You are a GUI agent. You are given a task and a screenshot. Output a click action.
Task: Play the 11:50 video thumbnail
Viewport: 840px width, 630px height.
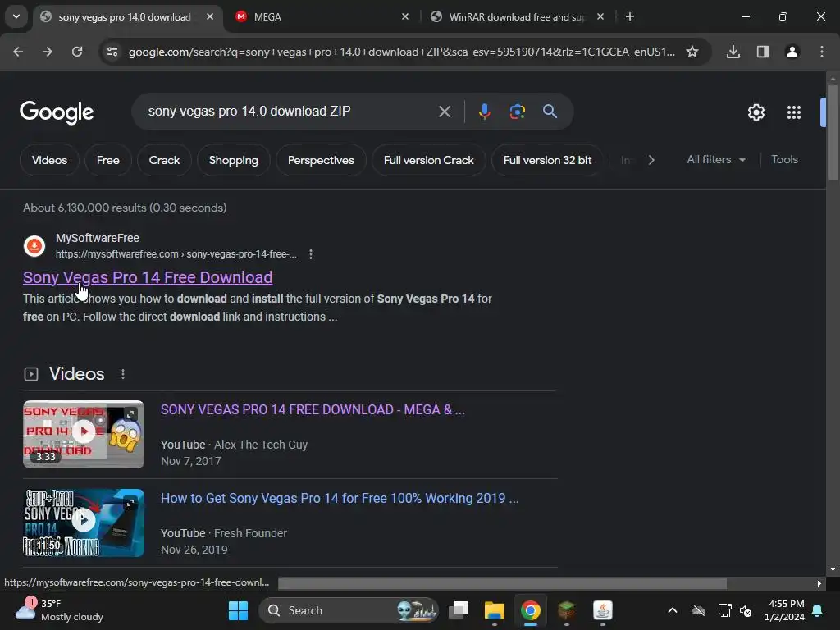(84, 523)
